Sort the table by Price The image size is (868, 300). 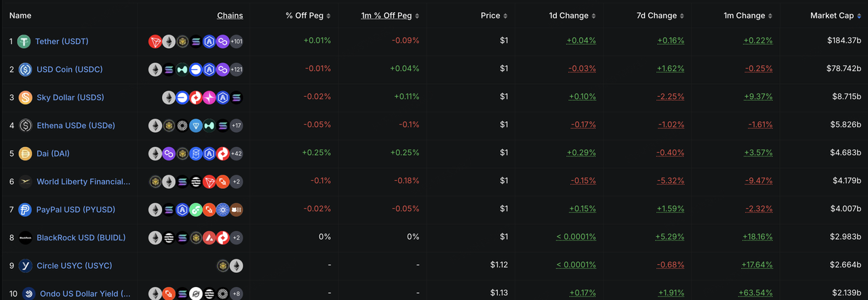(493, 16)
